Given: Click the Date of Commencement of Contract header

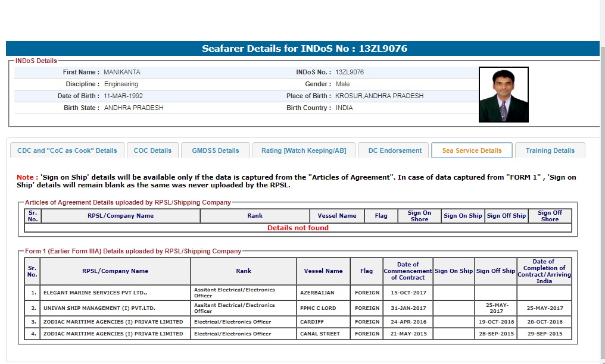Looking at the screenshot, I should pyautogui.click(x=408, y=271).
